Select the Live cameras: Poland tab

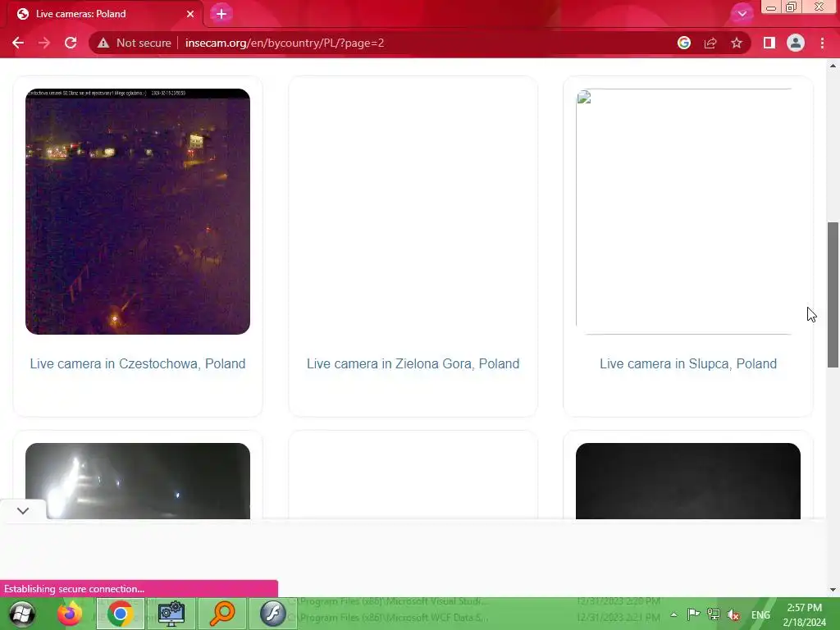(102, 14)
